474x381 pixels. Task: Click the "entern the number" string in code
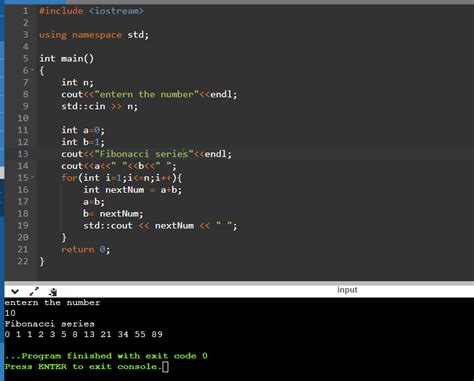pos(147,94)
